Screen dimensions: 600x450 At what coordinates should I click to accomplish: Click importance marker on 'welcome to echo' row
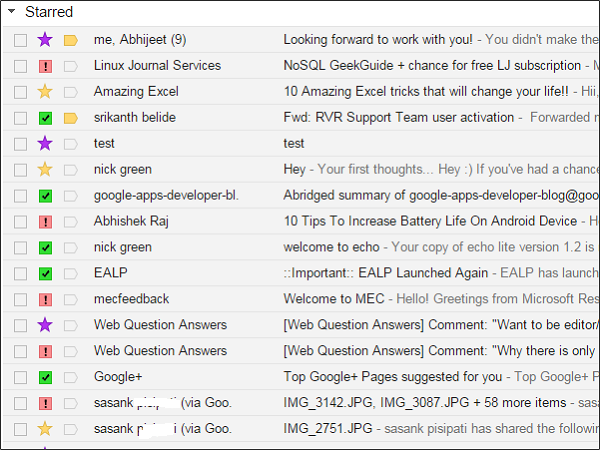pyautogui.click(x=71, y=248)
